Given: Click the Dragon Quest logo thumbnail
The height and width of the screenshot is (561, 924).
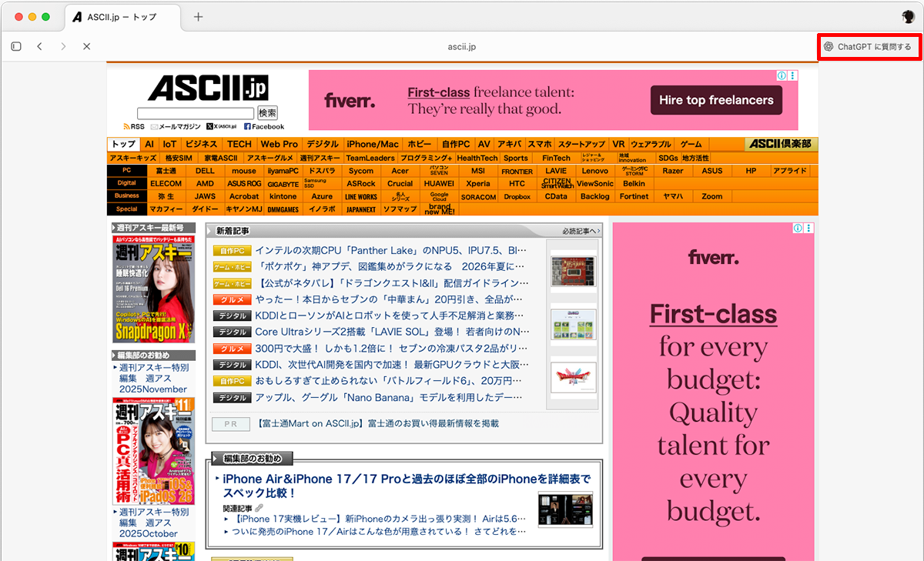Looking at the screenshot, I should pos(573,377).
